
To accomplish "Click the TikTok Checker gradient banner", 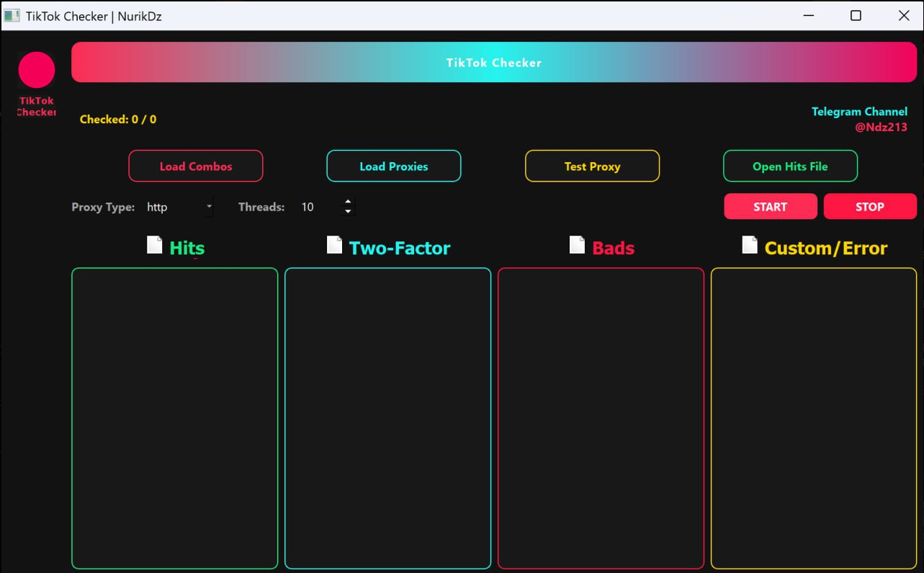I will (x=493, y=62).
